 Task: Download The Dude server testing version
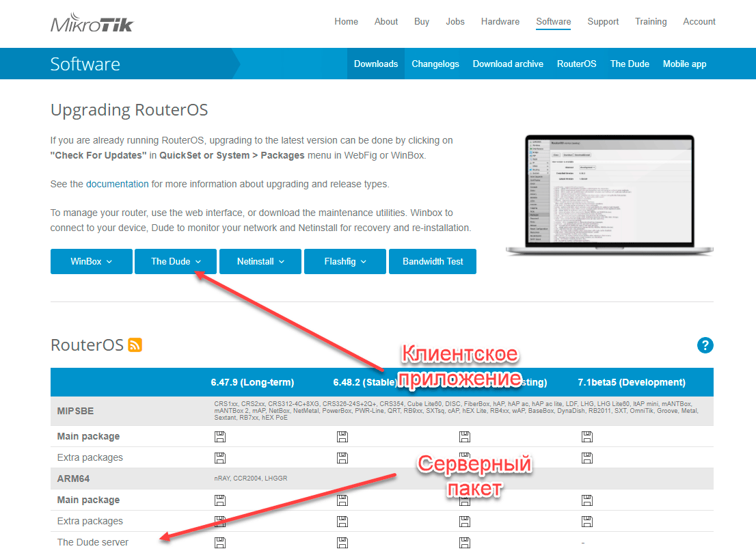tap(465, 543)
